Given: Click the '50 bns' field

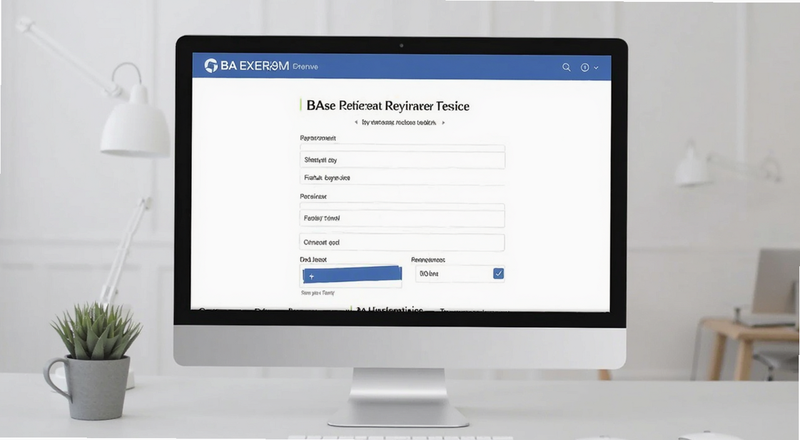Looking at the screenshot, I should click(460, 274).
